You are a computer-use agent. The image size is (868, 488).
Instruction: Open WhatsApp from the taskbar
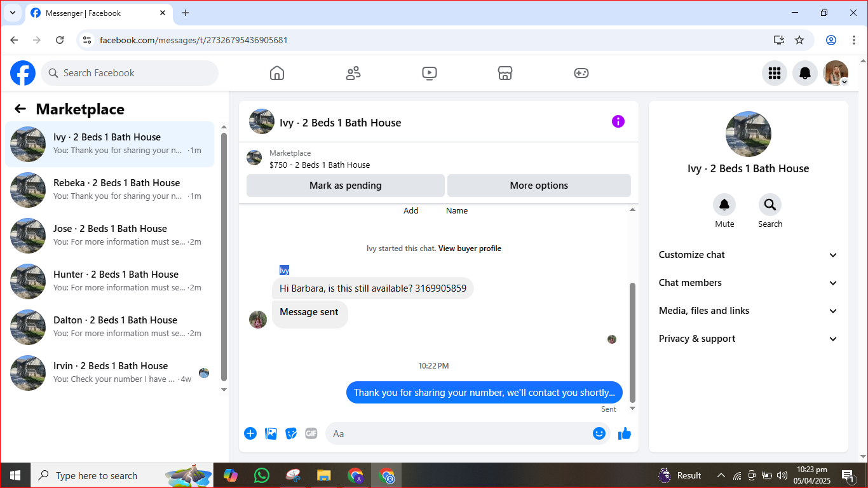[x=261, y=475]
